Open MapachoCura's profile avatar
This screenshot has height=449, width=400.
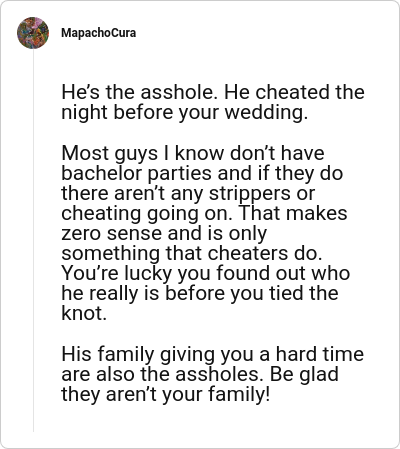[x=33, y=33]
